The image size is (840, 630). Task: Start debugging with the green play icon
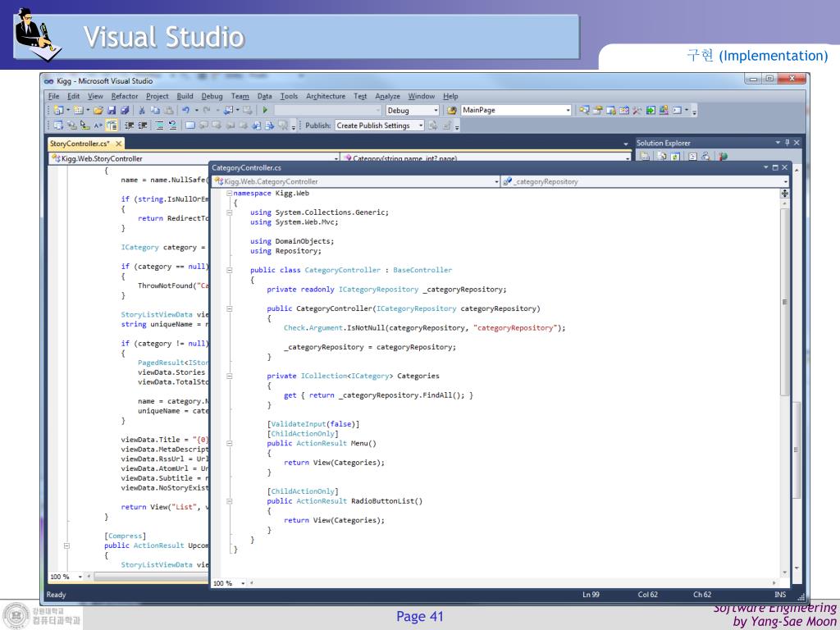(265, 110)
